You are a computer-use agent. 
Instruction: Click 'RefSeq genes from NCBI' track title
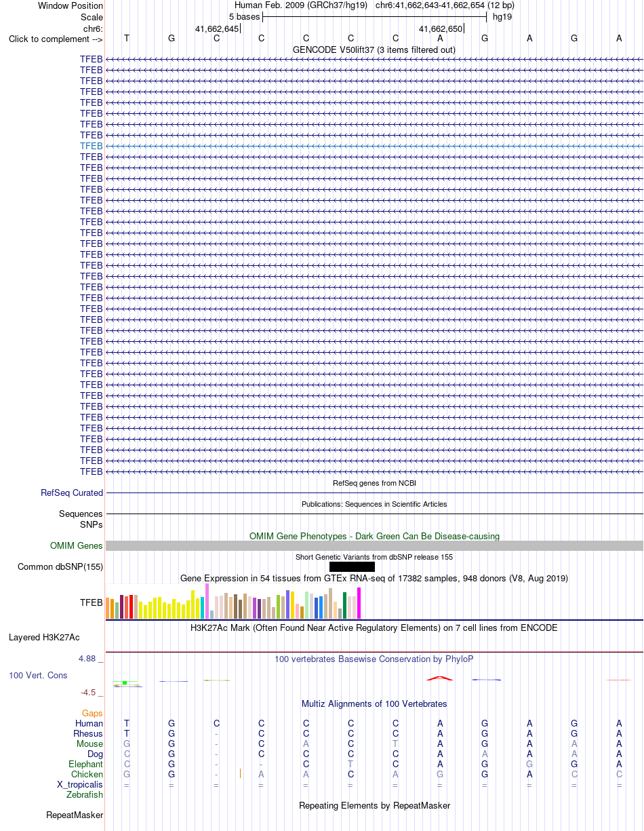tap(374, 483)
